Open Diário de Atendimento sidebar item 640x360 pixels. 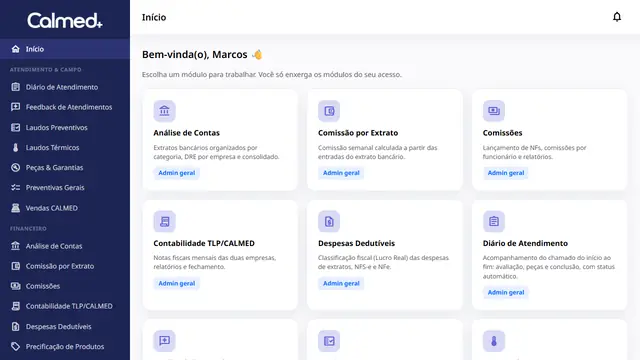pos(65,87)
